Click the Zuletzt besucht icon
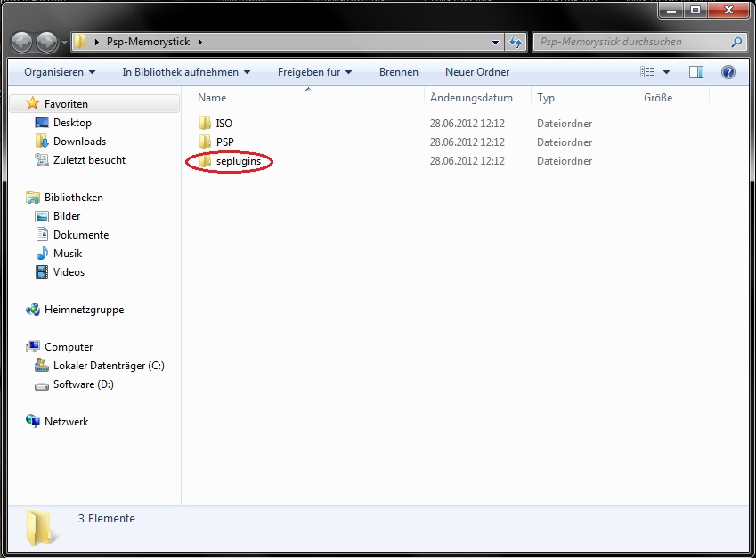 [42, 160]
